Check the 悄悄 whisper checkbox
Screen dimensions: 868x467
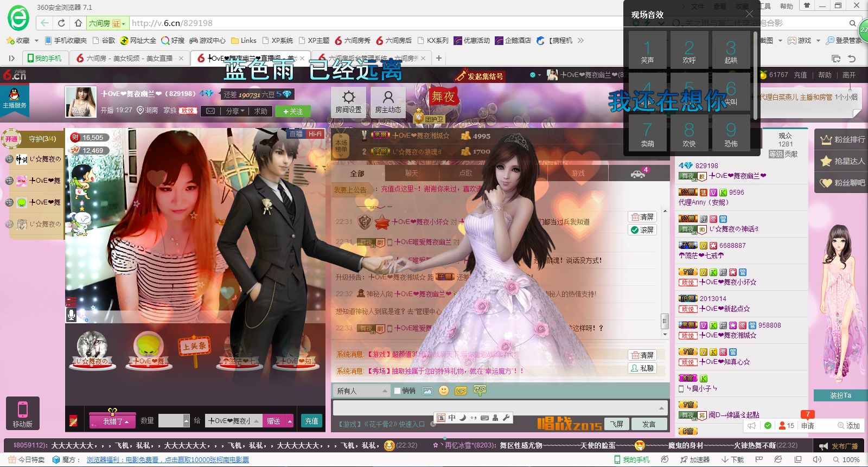(x=397, y=391)
